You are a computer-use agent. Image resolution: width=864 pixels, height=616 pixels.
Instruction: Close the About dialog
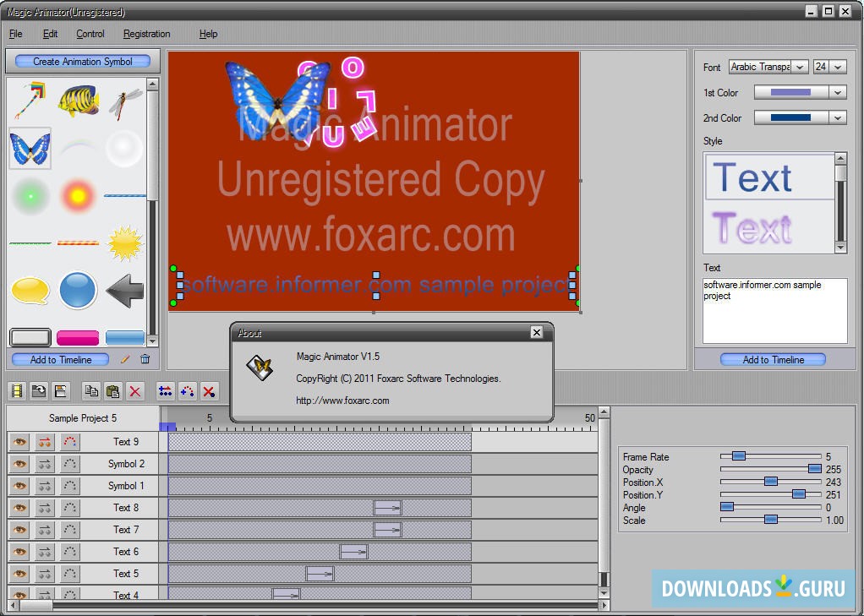(536, 333)
